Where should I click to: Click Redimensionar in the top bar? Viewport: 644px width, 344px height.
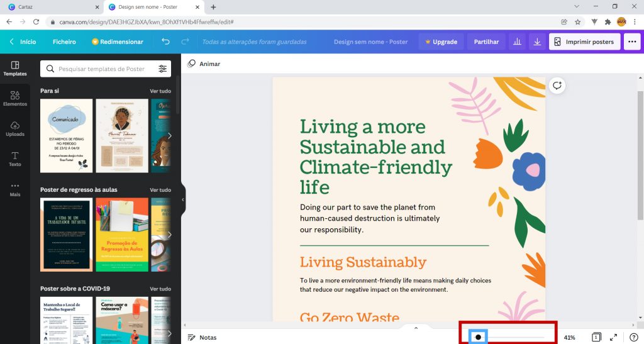click(118, 42)
